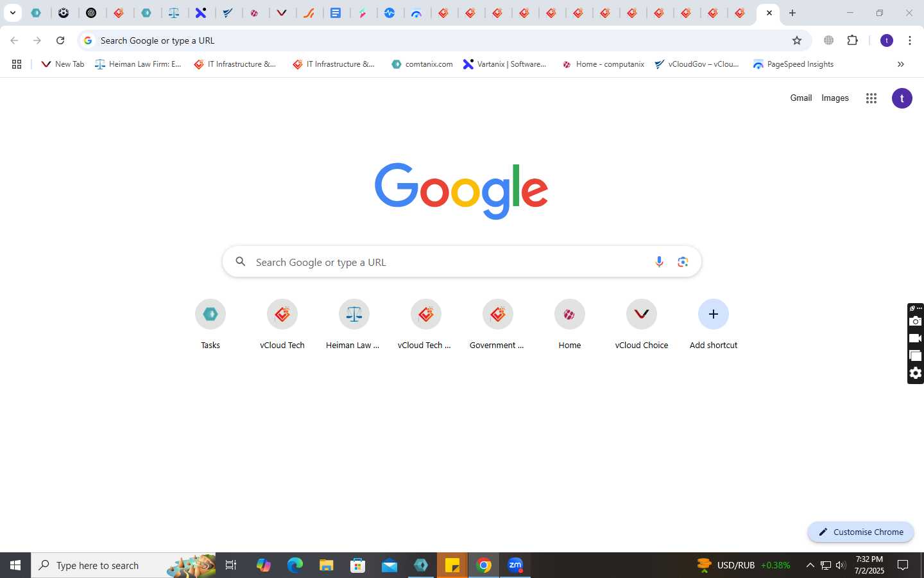Open Google account avatar on page

click(902, 98)
